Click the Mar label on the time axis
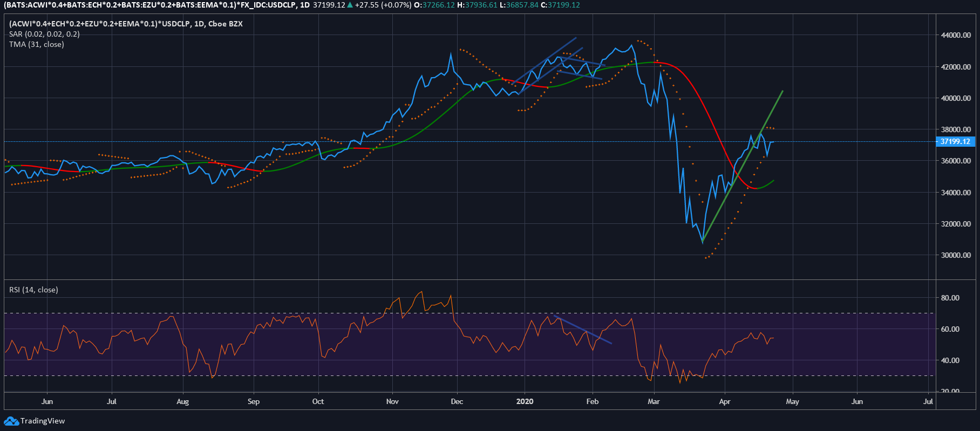 click(654, 401)
